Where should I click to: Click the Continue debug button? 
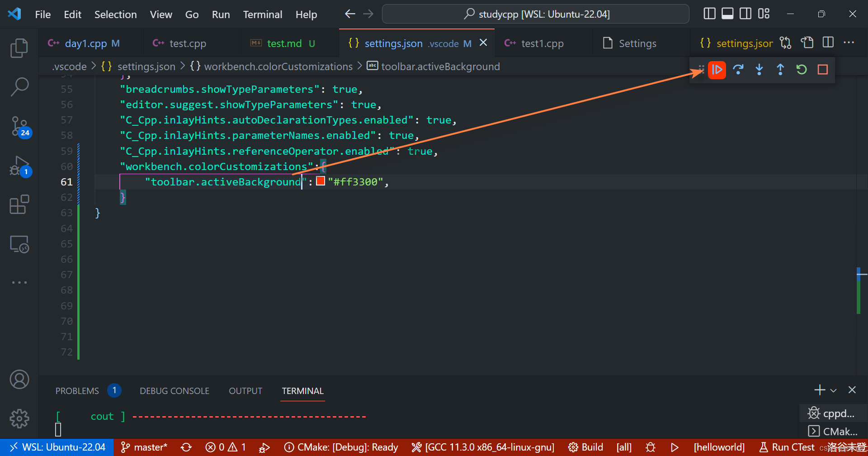(x=717, y=70)
